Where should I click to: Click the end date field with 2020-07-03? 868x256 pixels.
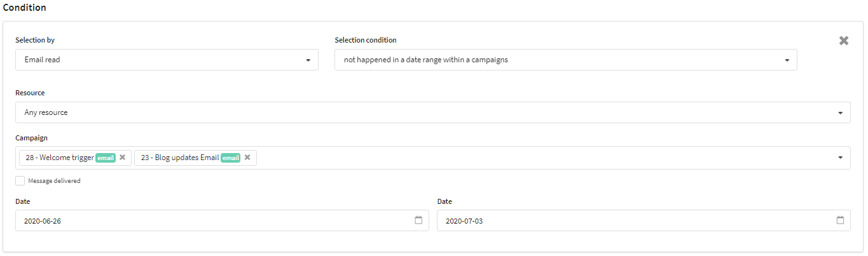(644, 220)
